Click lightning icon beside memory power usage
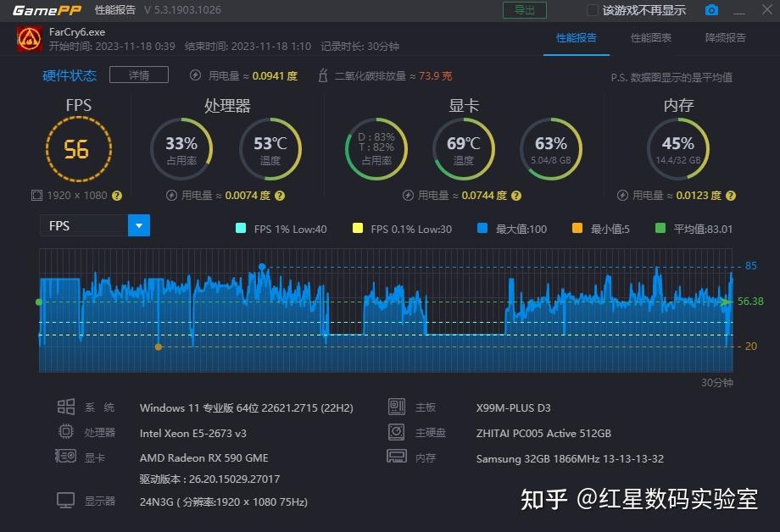780x532 pixels. (623, 196)
